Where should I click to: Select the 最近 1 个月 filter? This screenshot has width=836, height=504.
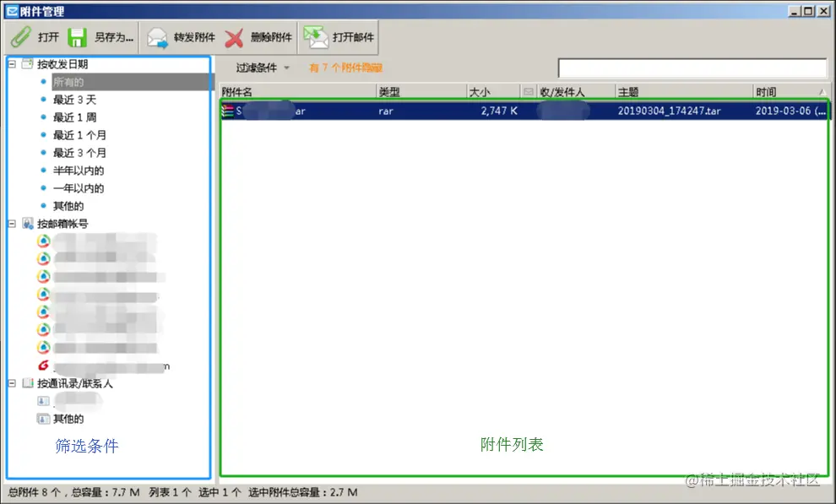tap(79, 135)
